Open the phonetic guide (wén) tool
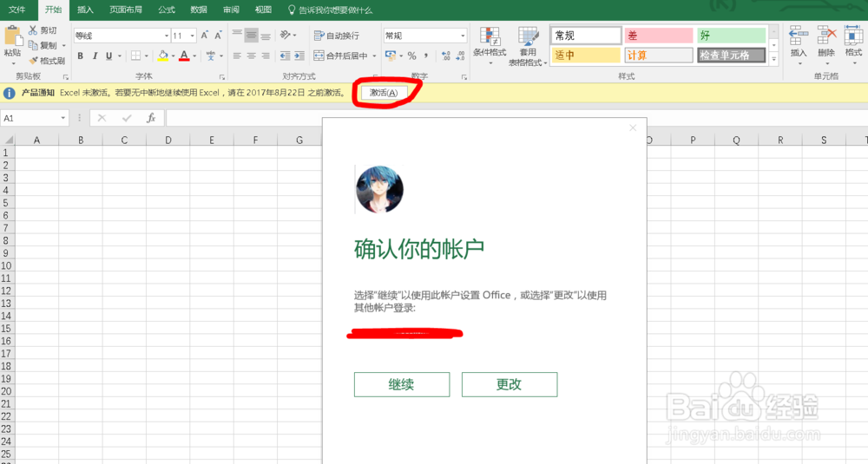Image resolution: width=868 pixels, height=464 pixels. [211, 56]
